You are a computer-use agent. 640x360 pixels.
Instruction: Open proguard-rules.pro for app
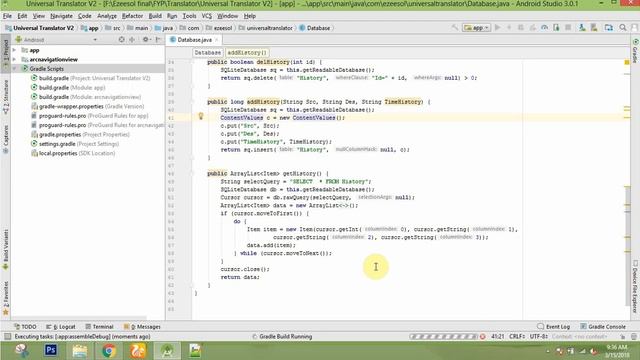coord(90,116)
